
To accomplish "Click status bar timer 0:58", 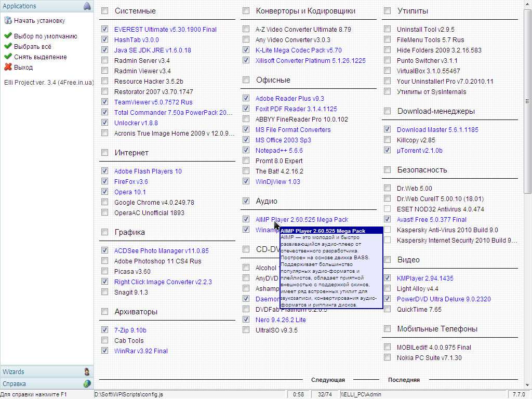I will (x=298, y=395).
